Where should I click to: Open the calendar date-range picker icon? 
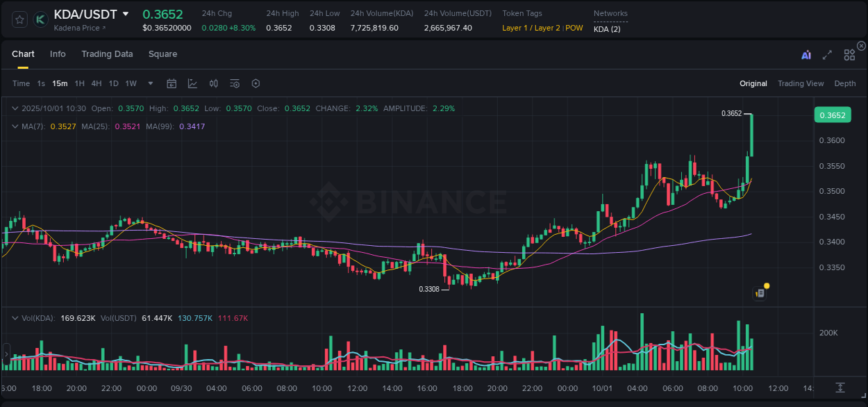(172, 83)
